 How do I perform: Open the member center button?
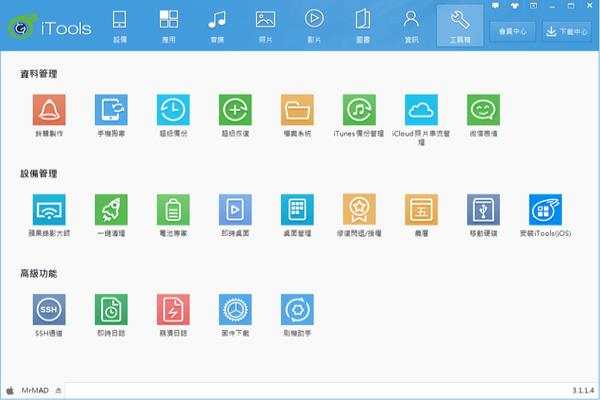[x=512, y=31]
